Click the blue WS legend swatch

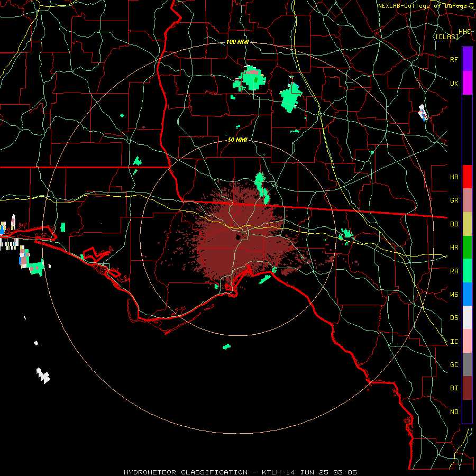click(x=467, y=294)
